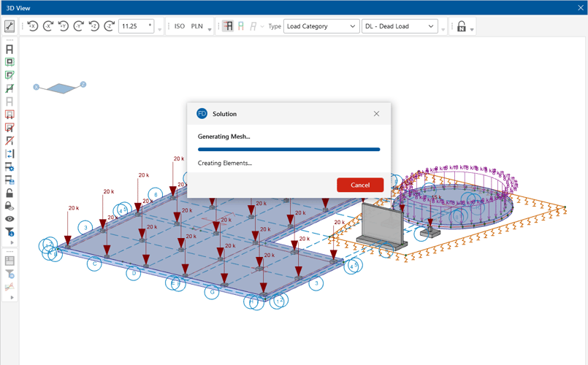Rotate view about positive X axis
The image size is (588, 365).
pos(33,26)
